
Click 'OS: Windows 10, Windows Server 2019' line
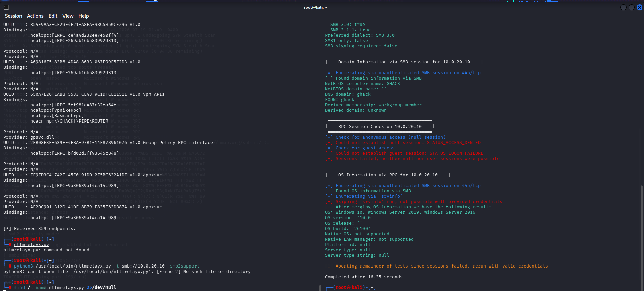click(x=400, y=212)
